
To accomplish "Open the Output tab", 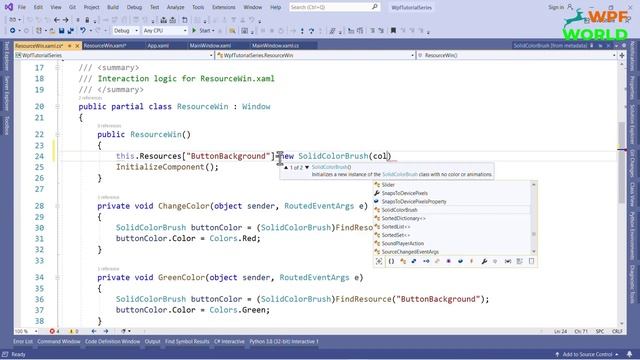I will 152,342.
